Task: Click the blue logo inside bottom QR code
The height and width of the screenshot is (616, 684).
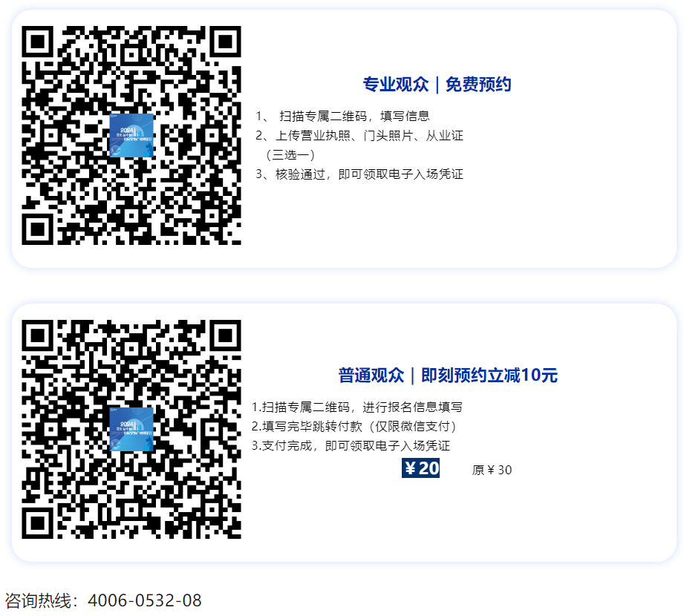Action: tap(131, 430)
